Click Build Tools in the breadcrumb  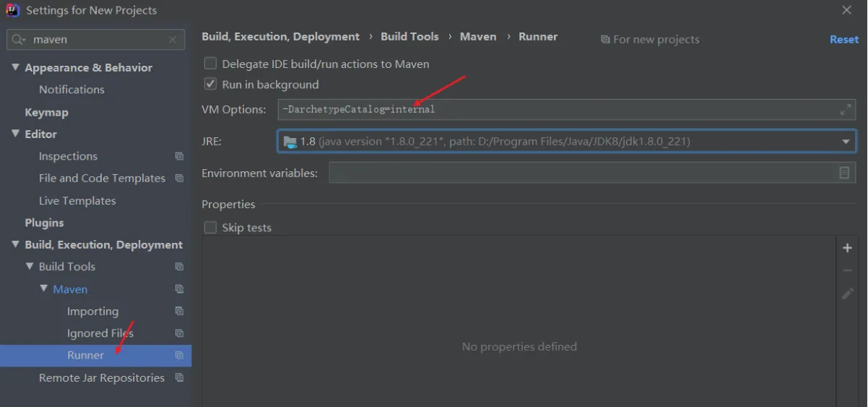click(x=409, y=36)
